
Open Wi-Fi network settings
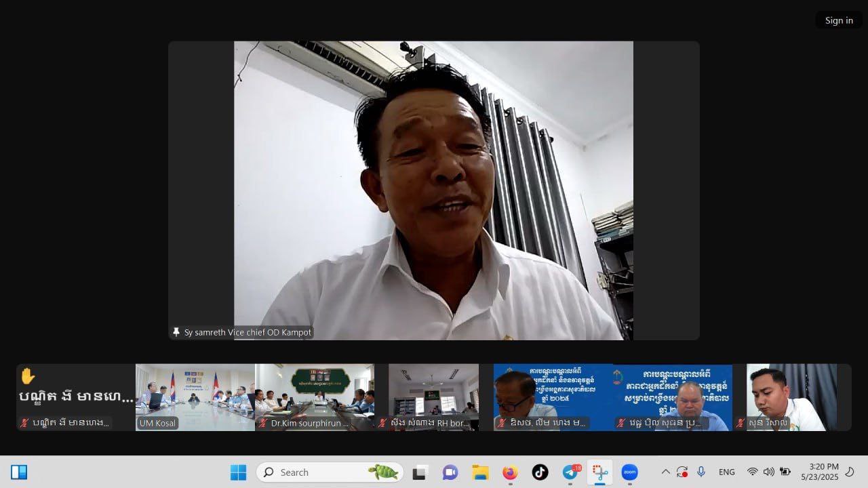pos(752,472)
